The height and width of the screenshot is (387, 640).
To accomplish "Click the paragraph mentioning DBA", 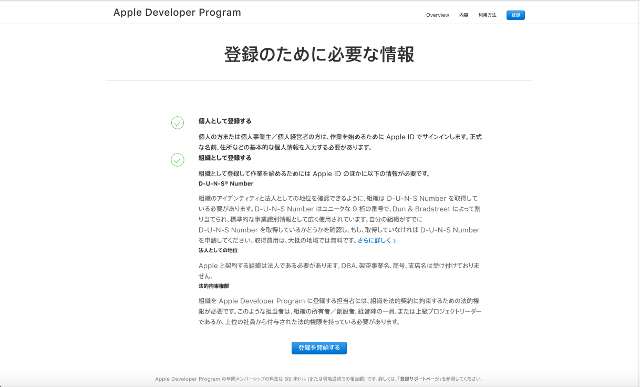I will tap(339, 271).
